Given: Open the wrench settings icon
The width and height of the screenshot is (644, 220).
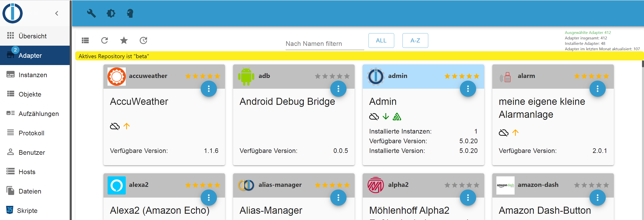Looking at the screenshot, I should 91,13.
